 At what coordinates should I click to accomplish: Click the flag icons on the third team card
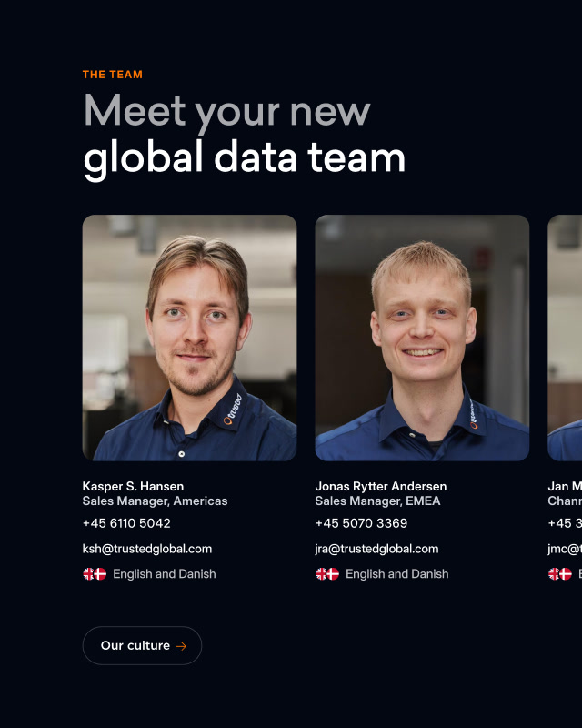(x=560, y=574)
